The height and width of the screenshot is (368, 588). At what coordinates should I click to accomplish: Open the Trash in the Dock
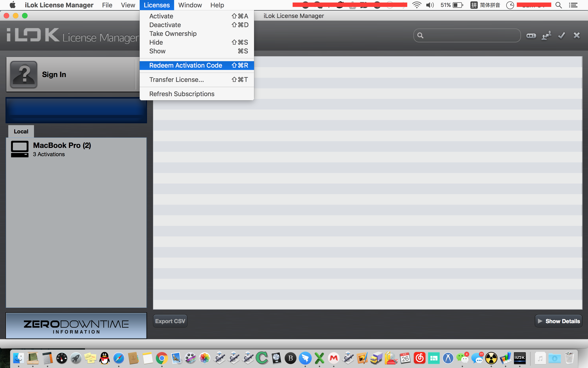point(569,358)
